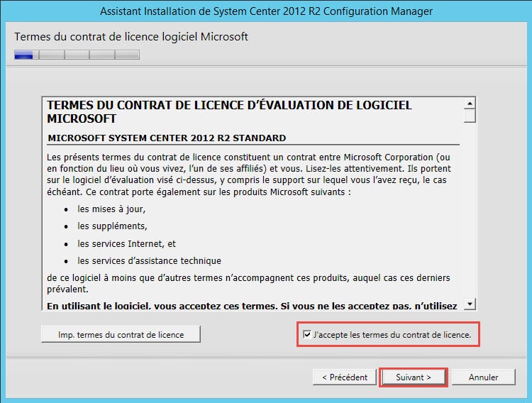Image resolution: width=532 pixels, height=403 pixels.
Task: Click the bullet 'les services d'assistance technique'
Action: (149, 261)
